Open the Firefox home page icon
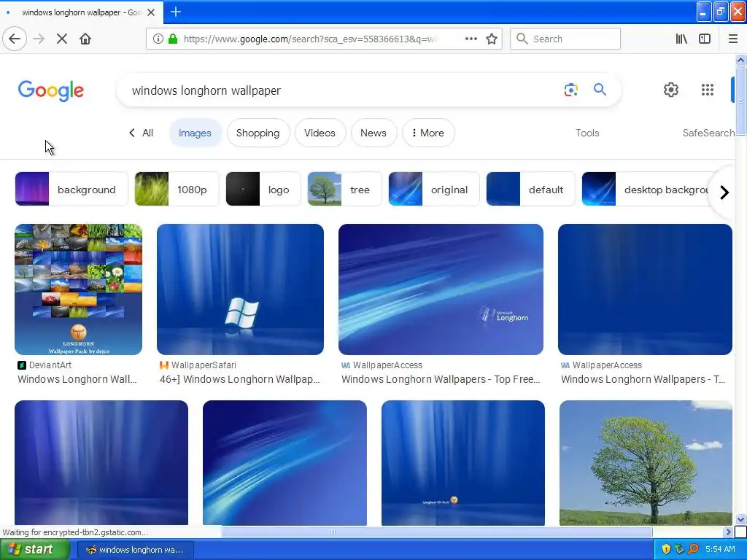Image resolution: width=747 pixels, height=560 pixels. [85, 39]
